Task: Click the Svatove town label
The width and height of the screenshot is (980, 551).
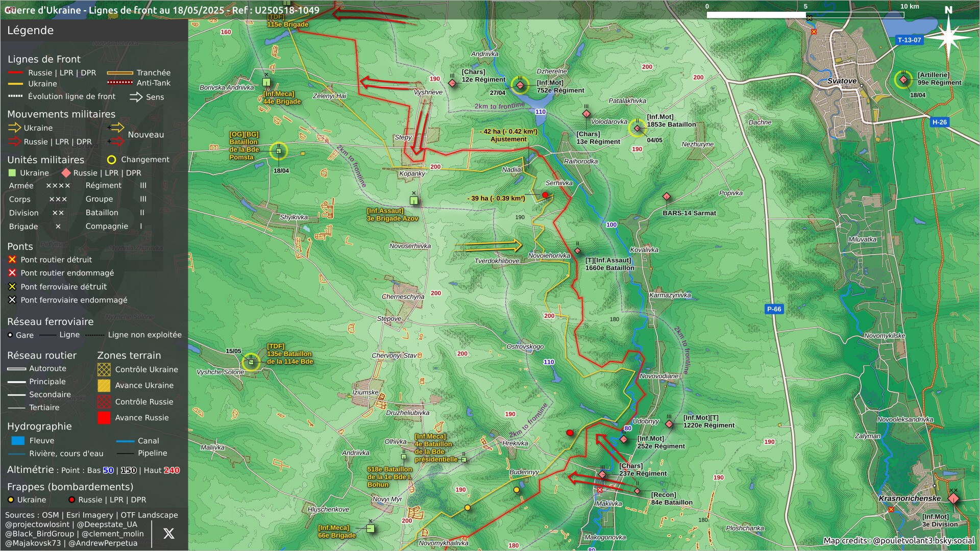Action: (842, 81)
